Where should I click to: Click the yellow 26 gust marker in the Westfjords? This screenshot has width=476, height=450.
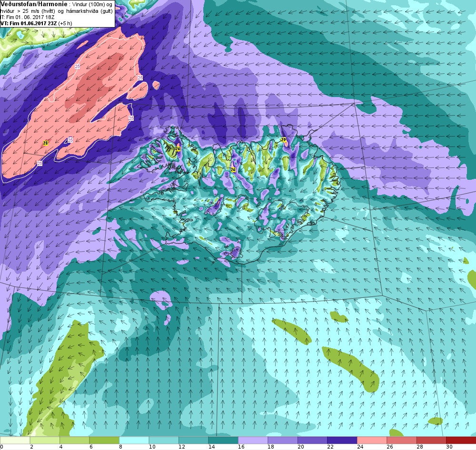click(178, 149)
